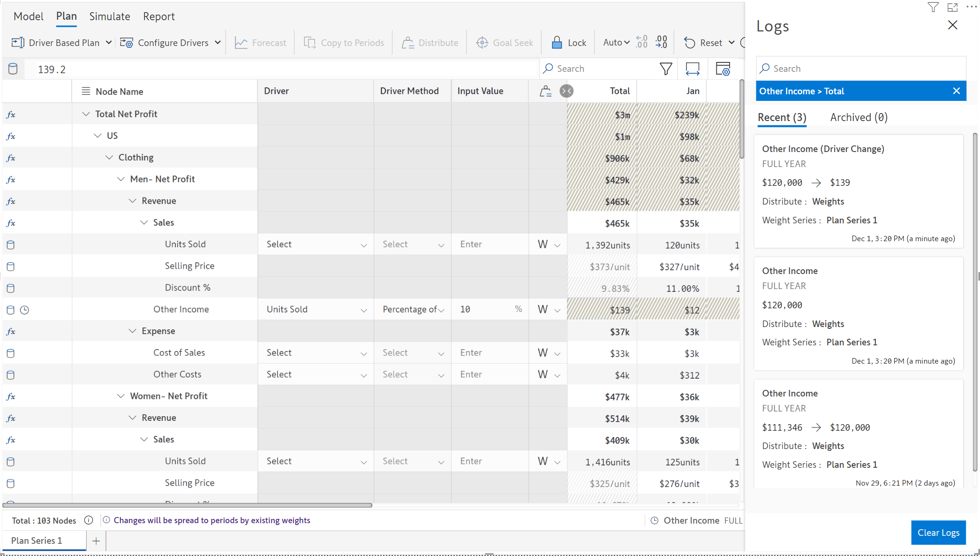The image size is (980, 556).
Task: Click the decrease decimal places icon
Action: point(642,42)
